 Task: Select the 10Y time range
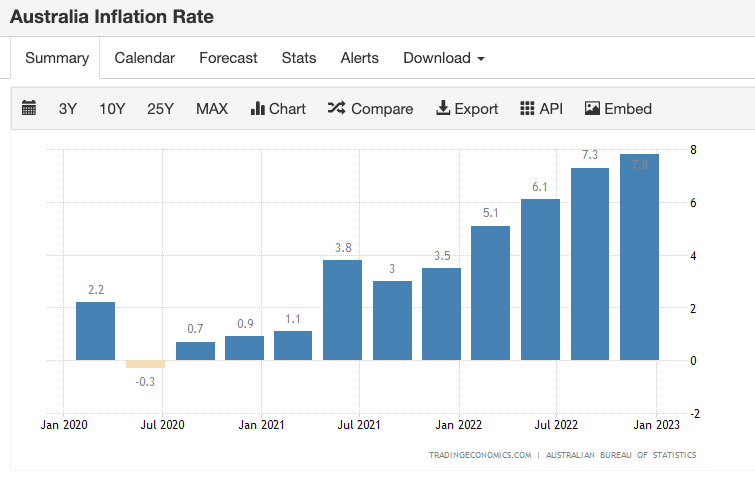[112, 108]
